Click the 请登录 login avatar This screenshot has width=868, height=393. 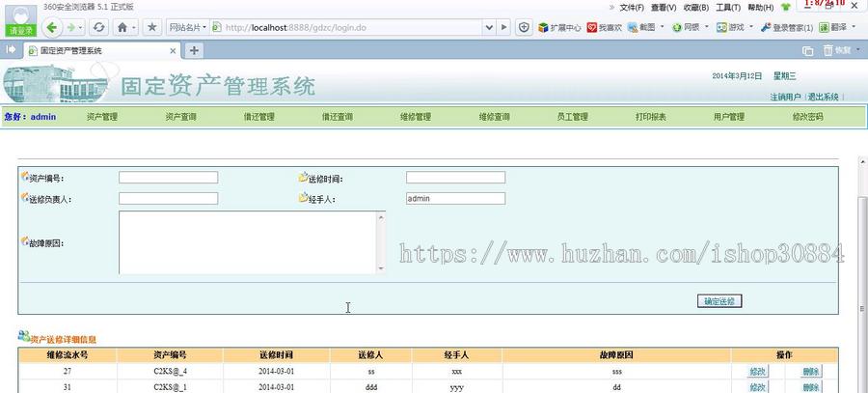coord(21,19)
